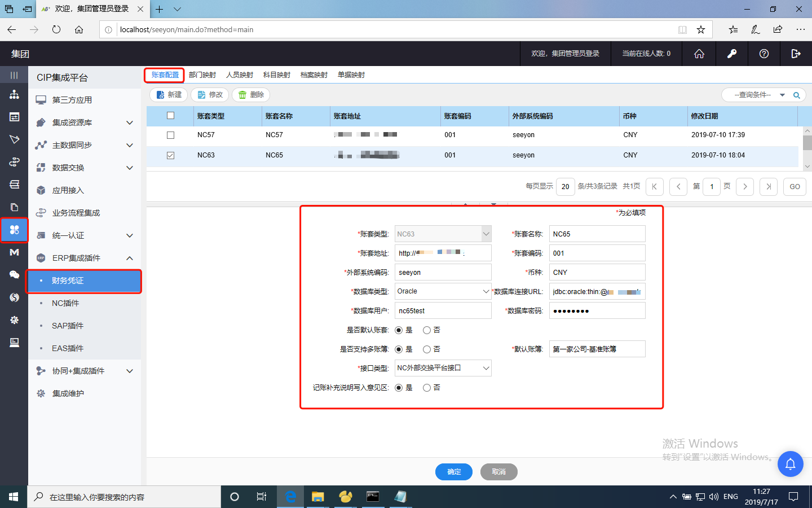812x508 pixels.
Task: Switch to the 科目映射 tab
Action: tap(276, 75)
